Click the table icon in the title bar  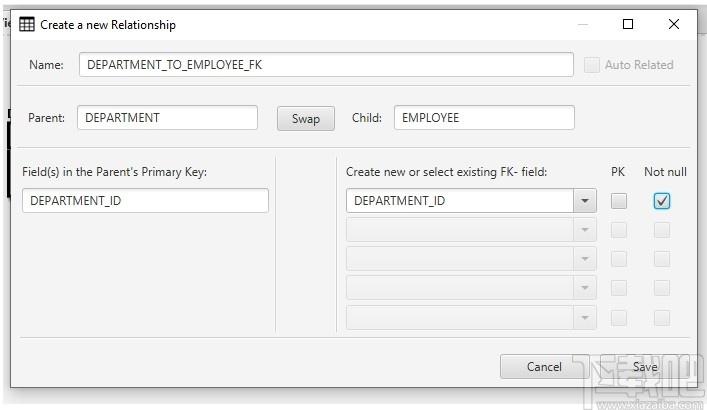click(27, 24)
